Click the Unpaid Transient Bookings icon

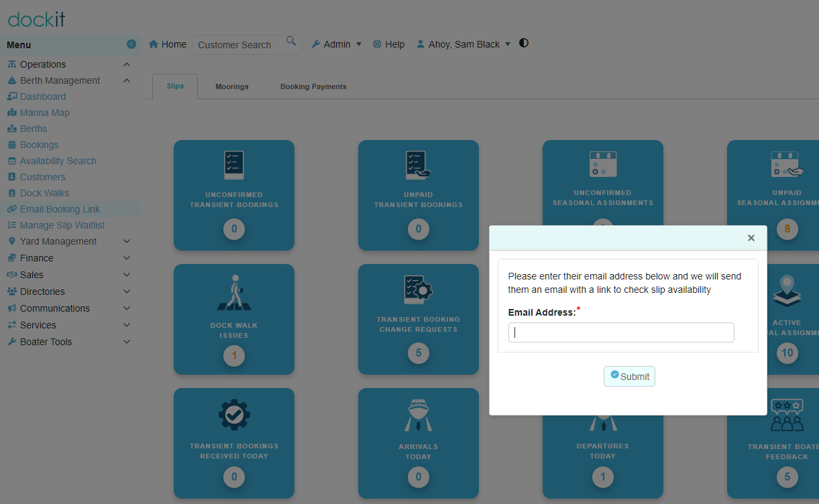coord(419,165)
